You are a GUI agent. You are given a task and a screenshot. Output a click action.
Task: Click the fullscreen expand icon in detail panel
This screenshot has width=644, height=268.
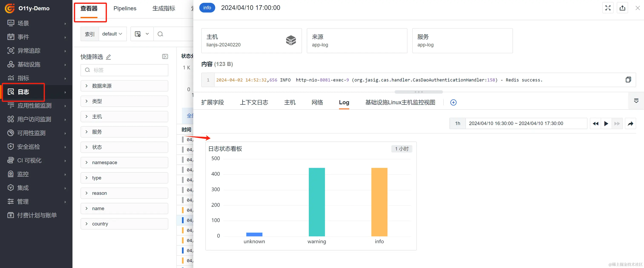coord(608,8)
